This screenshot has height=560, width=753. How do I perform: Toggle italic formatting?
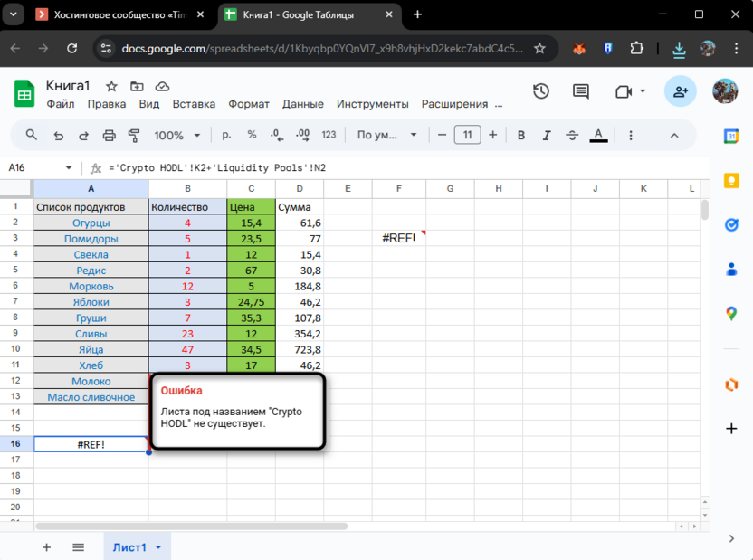click(547, 136)
